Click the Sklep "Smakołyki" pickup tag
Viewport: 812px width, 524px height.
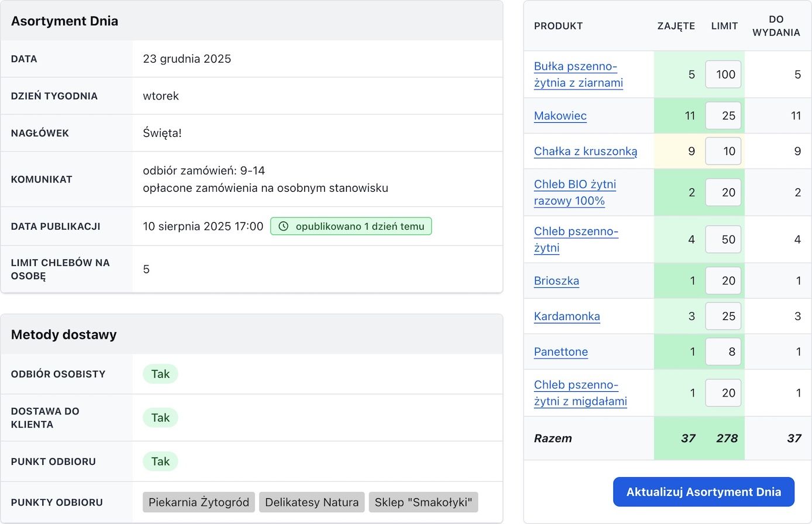pyautogui.click(x=423, y=502)
